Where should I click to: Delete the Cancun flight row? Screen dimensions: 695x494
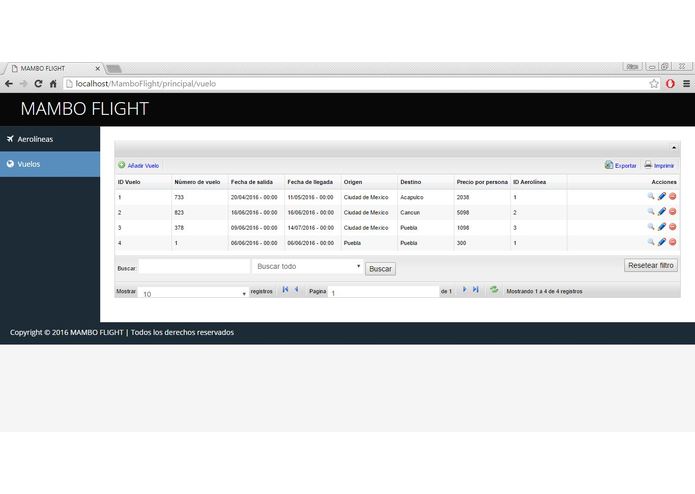click(672, 212)
